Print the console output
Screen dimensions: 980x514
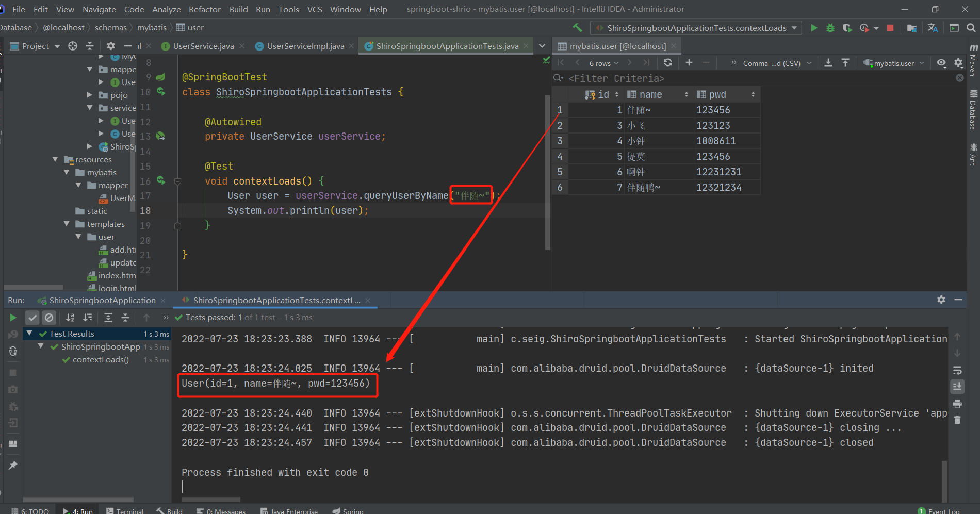click(x=957, y=404)
